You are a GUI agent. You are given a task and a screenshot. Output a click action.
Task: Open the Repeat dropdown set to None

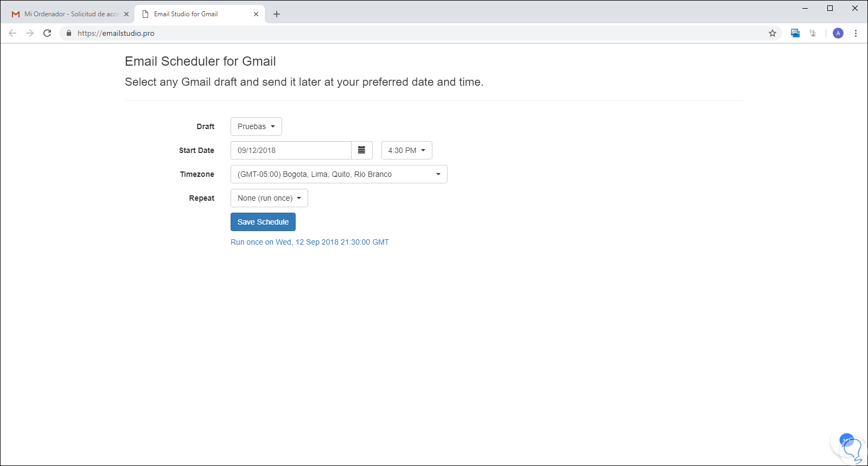pos(269,198)
